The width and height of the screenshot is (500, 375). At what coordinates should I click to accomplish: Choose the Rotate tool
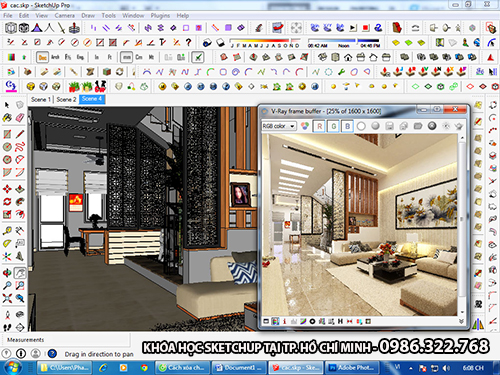tap(7, 202)
